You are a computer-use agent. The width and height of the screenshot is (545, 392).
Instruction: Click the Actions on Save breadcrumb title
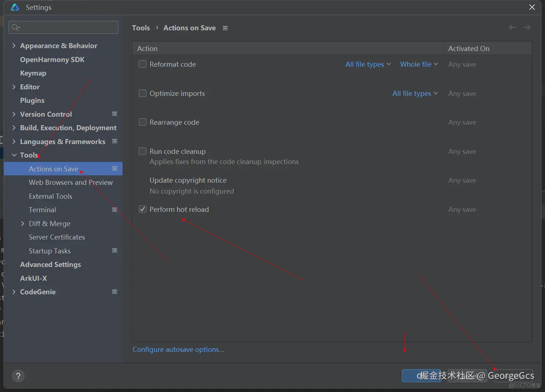pos(189,28)
